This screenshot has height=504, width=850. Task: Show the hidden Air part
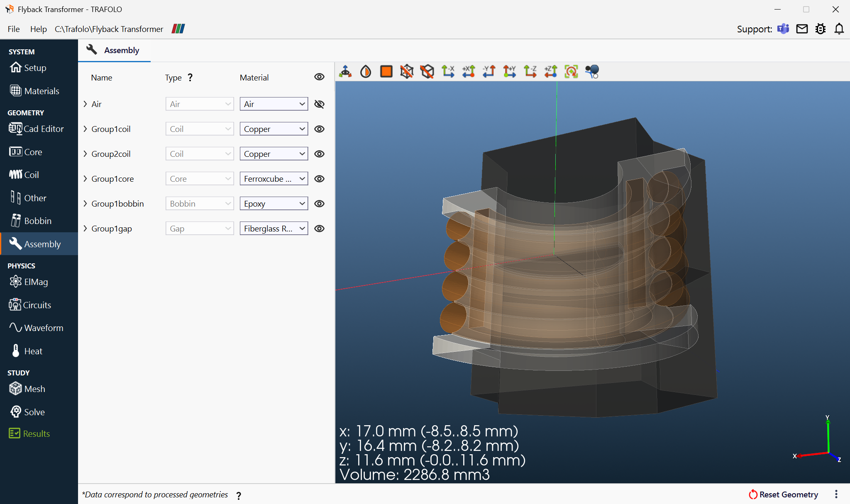[319, 104]
